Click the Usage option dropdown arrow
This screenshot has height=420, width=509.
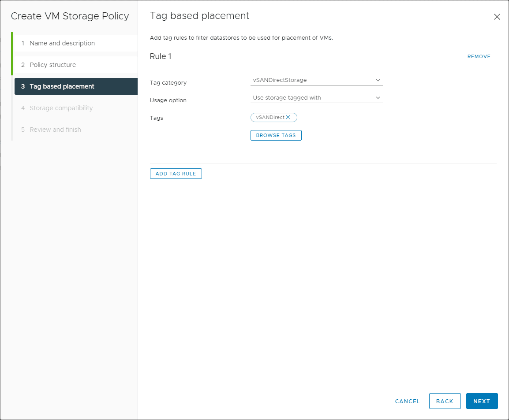click(x=378, y=97)
